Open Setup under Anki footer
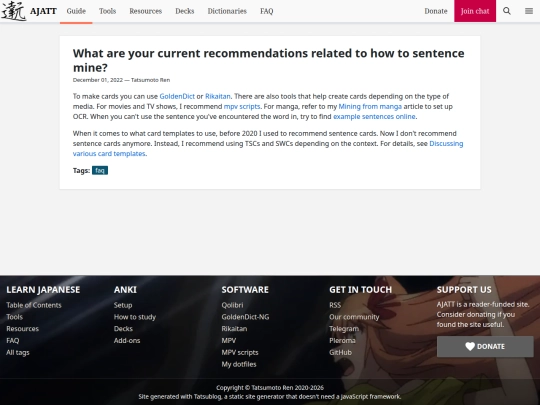Screen dimensions: 540x405 (123, 305)
